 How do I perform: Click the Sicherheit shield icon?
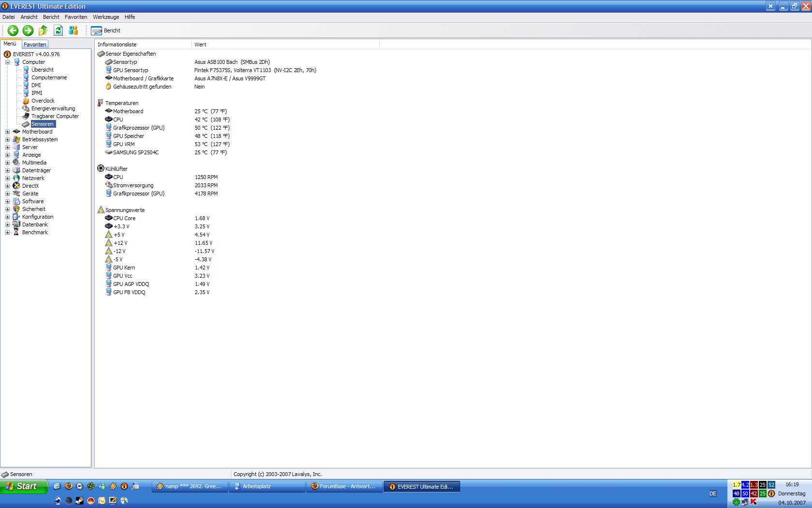(16, 209)
